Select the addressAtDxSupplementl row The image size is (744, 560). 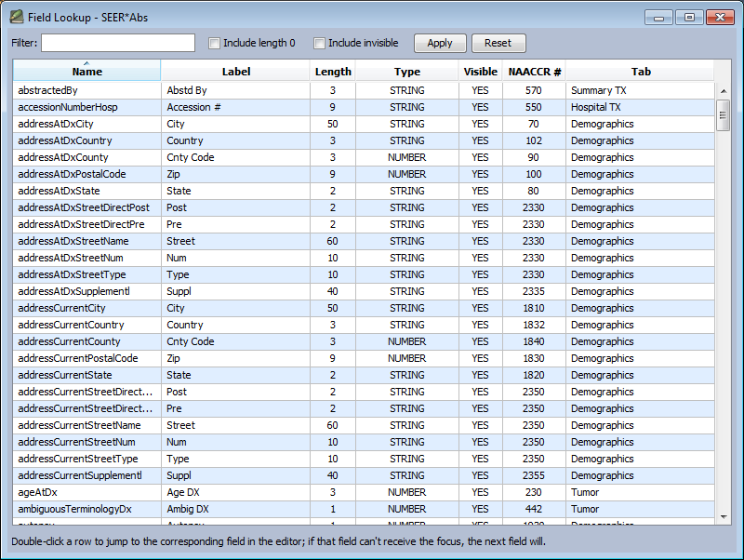(x=364, y=291)
